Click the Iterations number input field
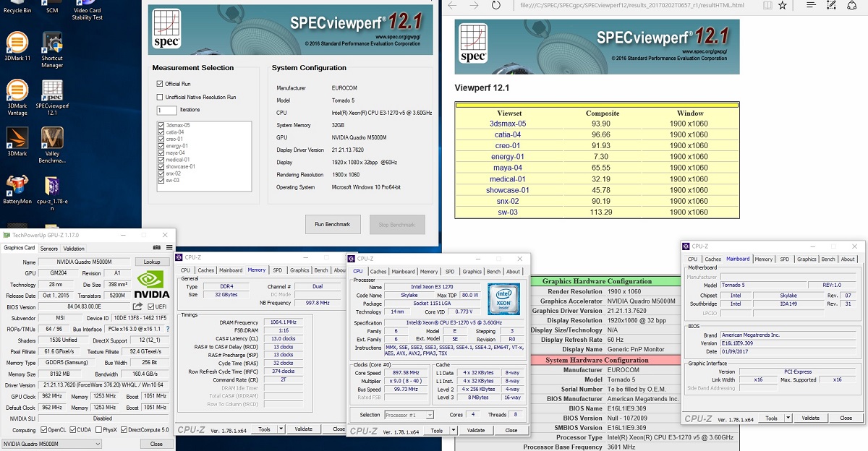 point(166,110)
